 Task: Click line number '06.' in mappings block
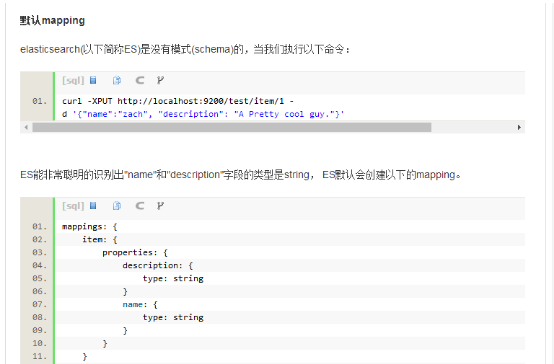click(x=39, y=291)
